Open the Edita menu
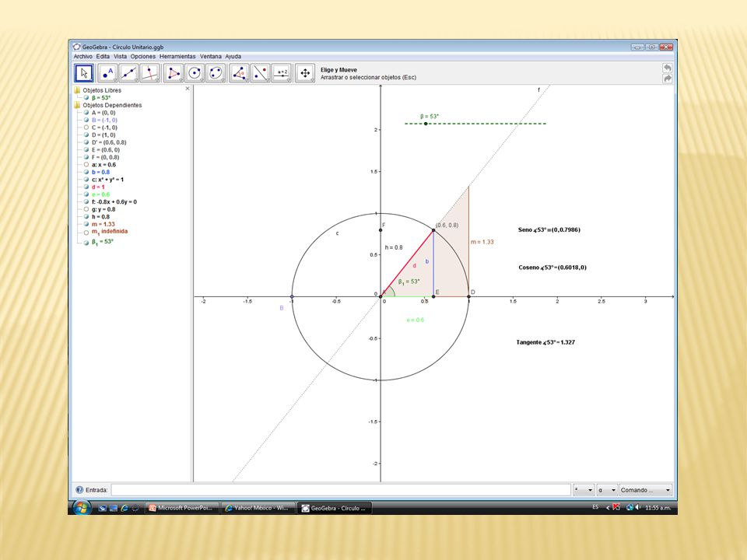 (103, 56)
